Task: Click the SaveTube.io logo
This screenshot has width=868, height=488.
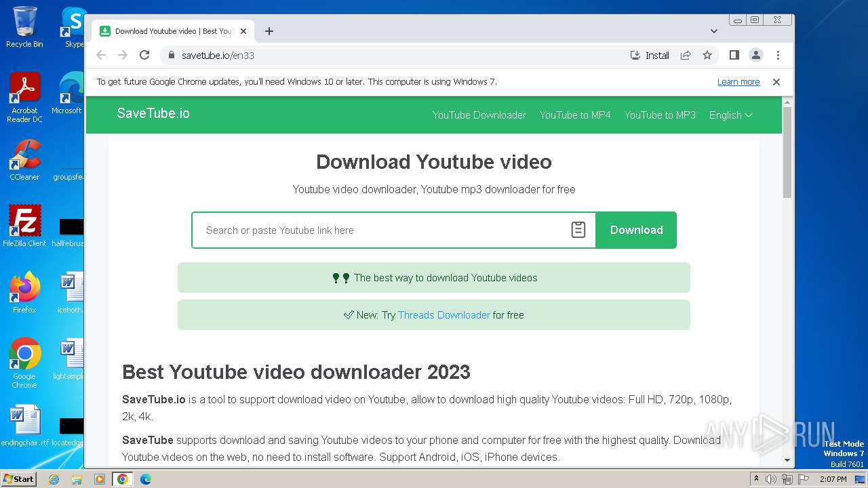Action: pyautogui.click(x=153, y=113)
